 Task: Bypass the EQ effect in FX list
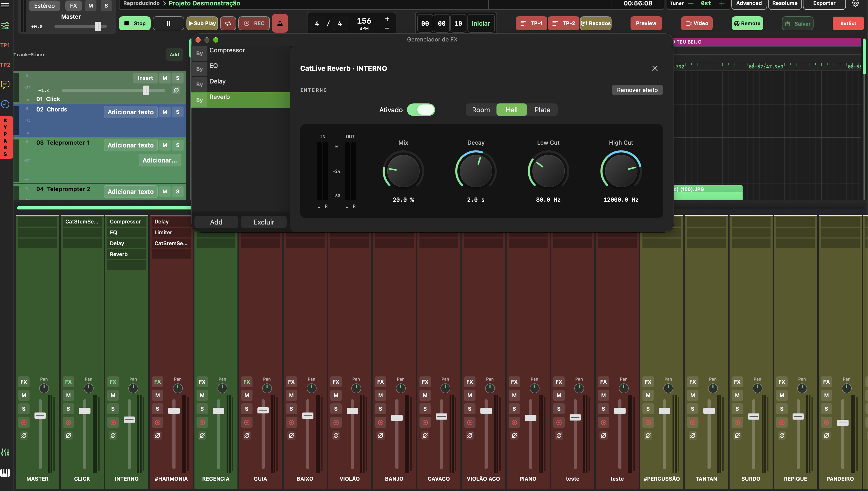[199, 69]
